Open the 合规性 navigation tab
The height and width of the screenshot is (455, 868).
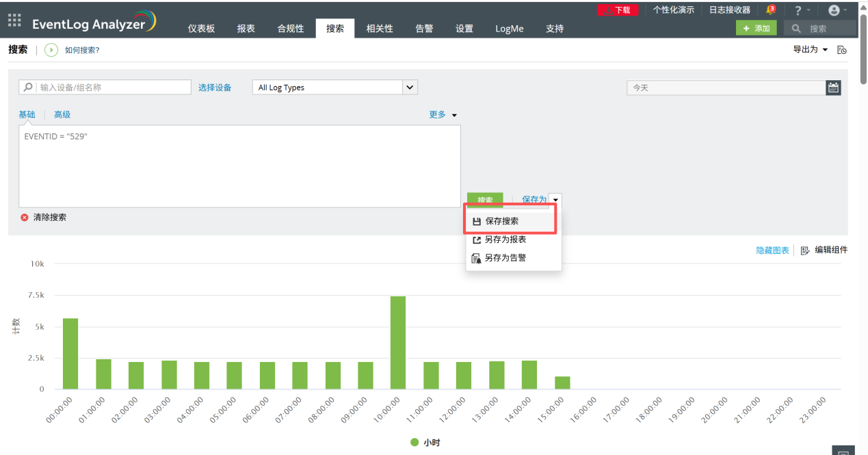click(291, 29)
